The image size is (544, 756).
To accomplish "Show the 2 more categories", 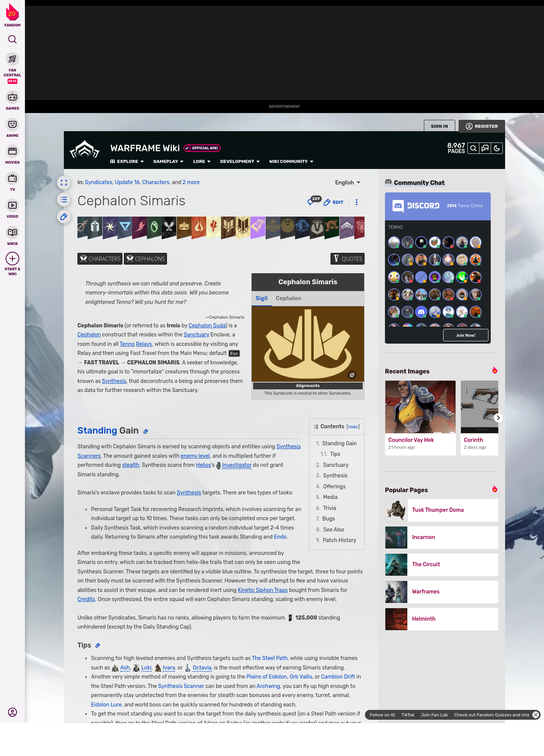I will coord(191,182).
